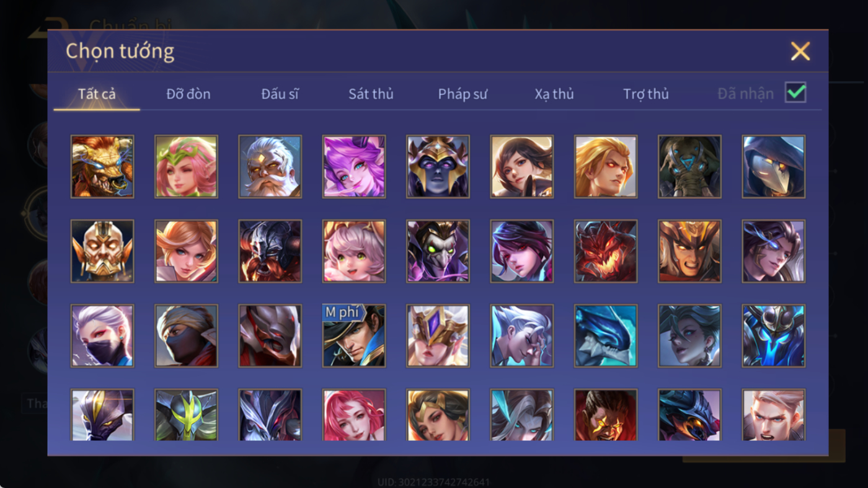Toggle the Đã nhận checkbox
The height and width of the screenshot is (488, 868).
pos(795,93)
